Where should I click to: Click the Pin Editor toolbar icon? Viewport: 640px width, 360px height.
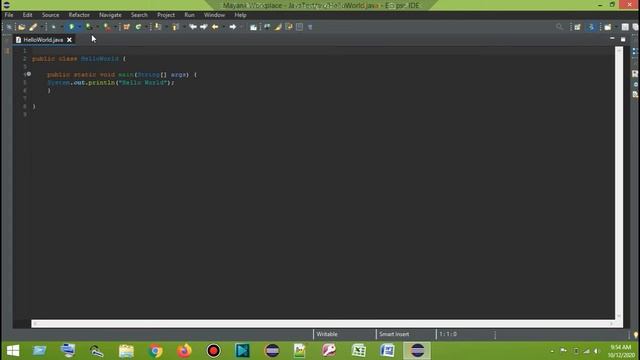click(253, 27)
